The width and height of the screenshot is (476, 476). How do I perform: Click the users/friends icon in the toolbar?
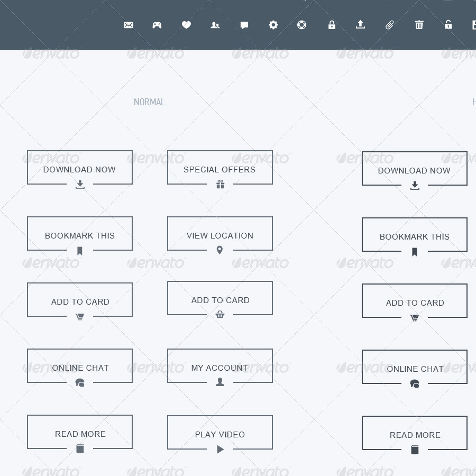coord(215,25)
